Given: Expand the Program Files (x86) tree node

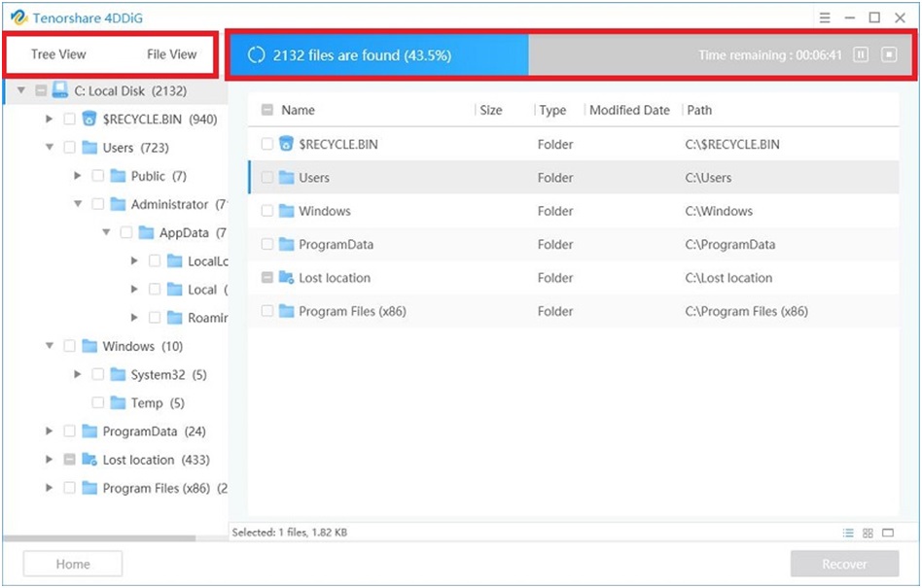Looking at the screenshot, I should click(49, 488).
